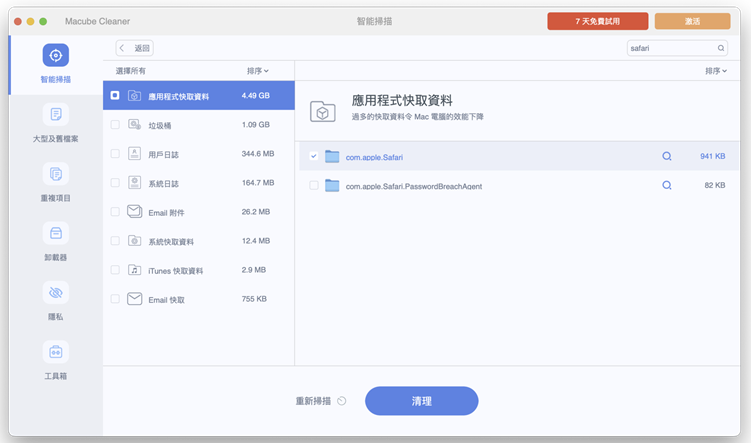The height and width of the screenshot is (443, 751).
Task: Click the 7 天免費試用 trial button
Action: [x=598, y=21]
